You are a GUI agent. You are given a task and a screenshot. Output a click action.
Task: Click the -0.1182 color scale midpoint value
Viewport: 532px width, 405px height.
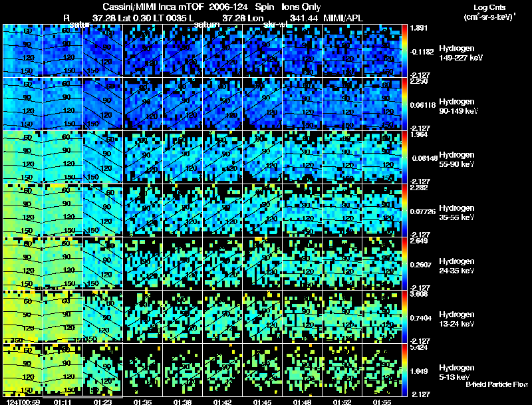[x=422, y=52]
